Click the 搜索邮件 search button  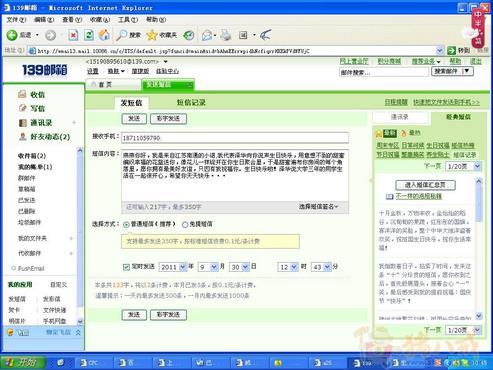(452, 71)
